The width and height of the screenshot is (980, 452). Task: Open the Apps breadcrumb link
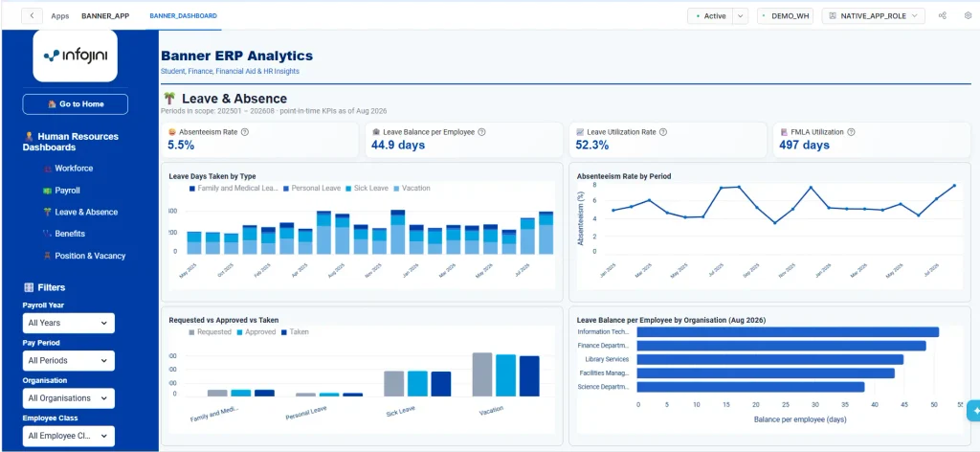[60, 16]
